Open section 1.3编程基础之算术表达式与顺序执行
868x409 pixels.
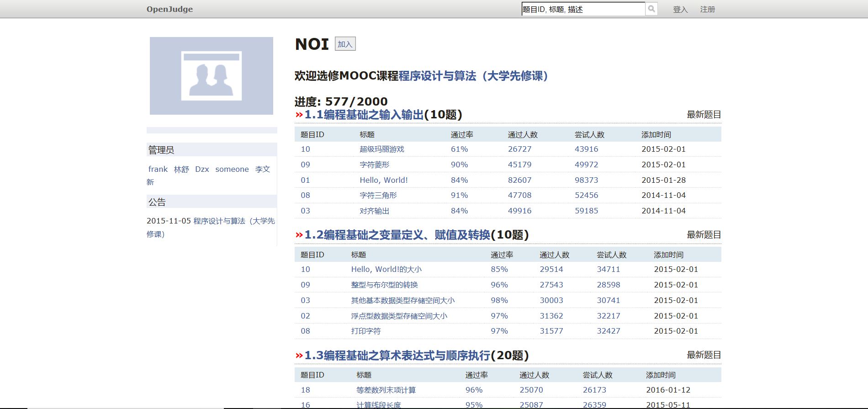click(x=397, y=355)
